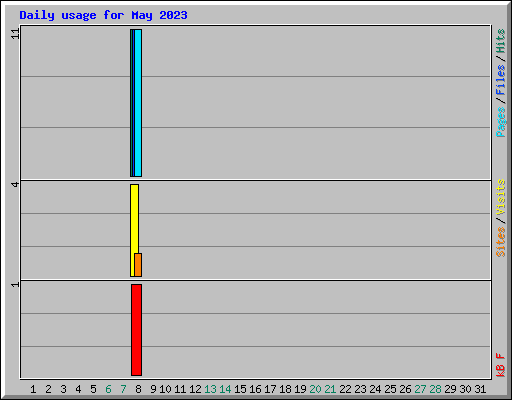The width and height of the screenshot is (512, 400).
Task: Click the y-axis value 4
Action: pos(15,184)
